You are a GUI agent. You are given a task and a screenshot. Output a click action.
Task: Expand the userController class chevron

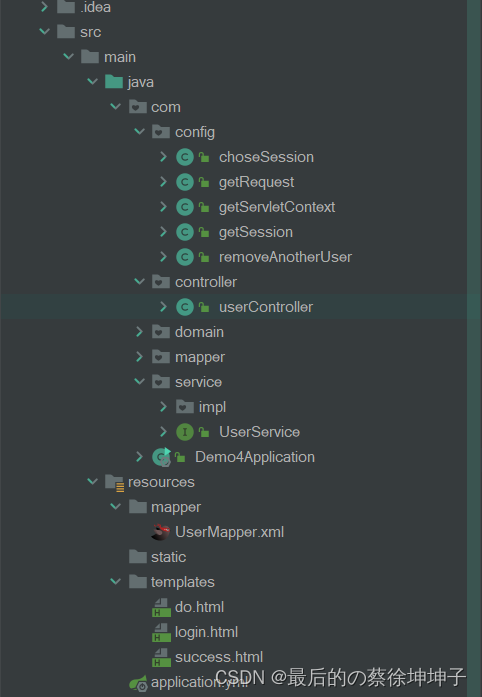(x=163, y=307)
